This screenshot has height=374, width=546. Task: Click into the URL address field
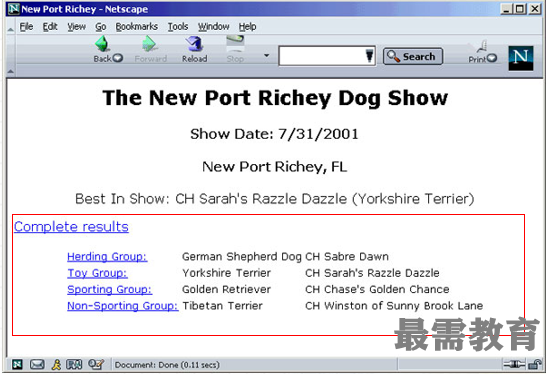322,56
